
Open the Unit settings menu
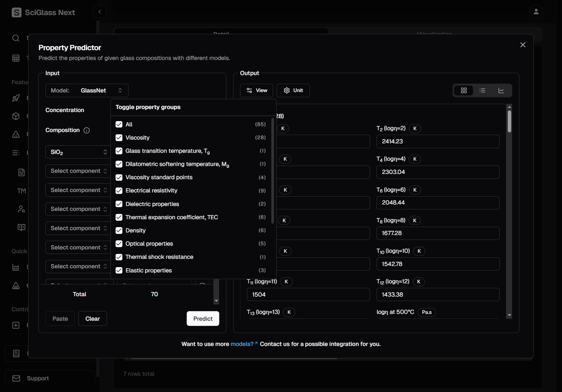(x=293, y=91)
